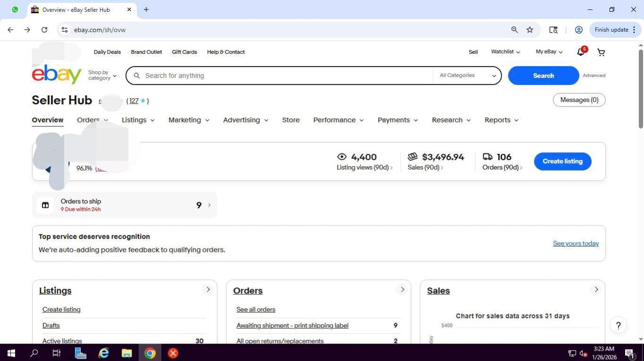This screenshot has height=361, width=644.
Task: Open the notifications bell
Action: [x=580, y=52]
